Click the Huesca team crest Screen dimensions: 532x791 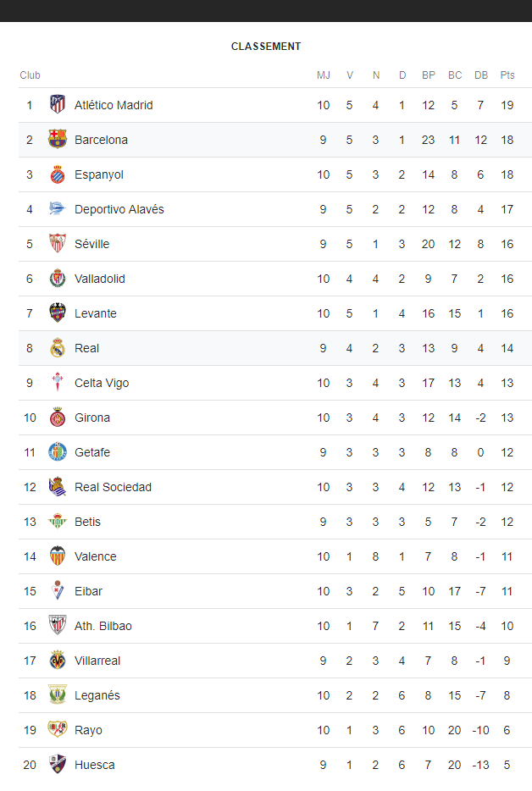58,764
